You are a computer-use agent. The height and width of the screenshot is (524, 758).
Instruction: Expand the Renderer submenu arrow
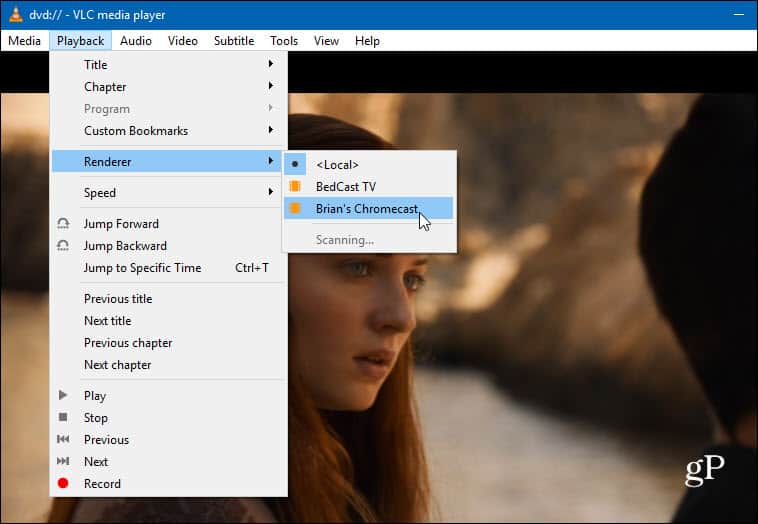coord(271,161)
